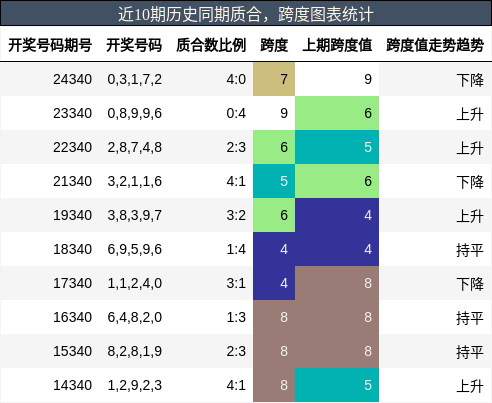Select issue number 17340

point(73,283)
